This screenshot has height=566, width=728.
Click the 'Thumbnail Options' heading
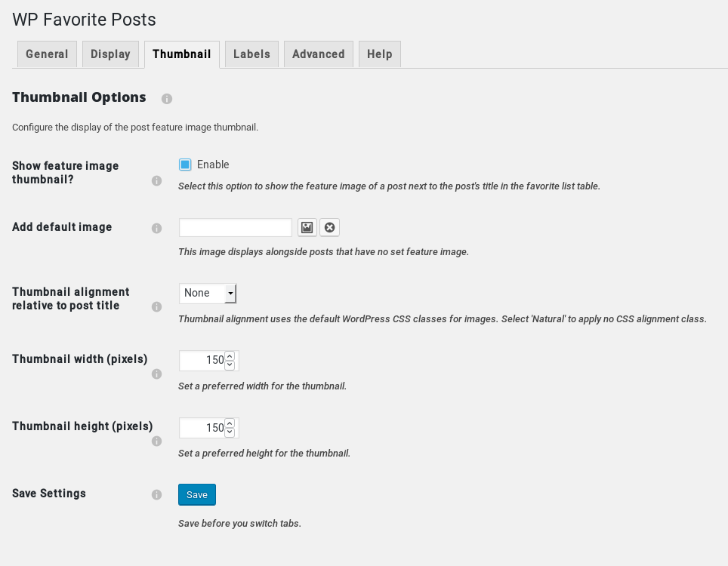tap(79, 97)
